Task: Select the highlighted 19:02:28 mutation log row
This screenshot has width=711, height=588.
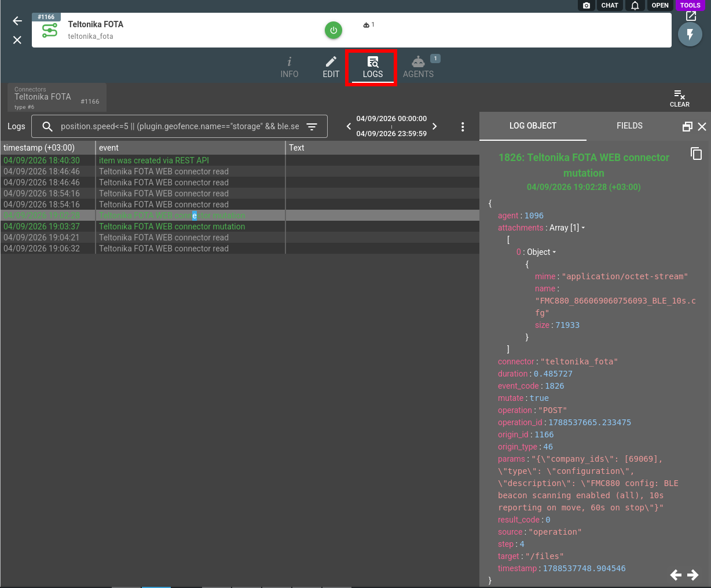Action: coord(240,216)
